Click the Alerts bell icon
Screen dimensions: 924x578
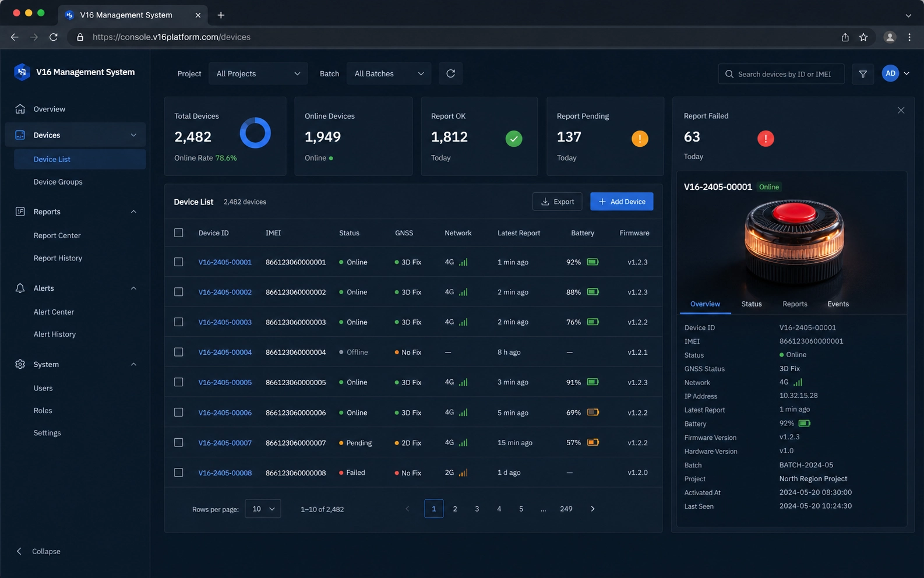[20, 288]
